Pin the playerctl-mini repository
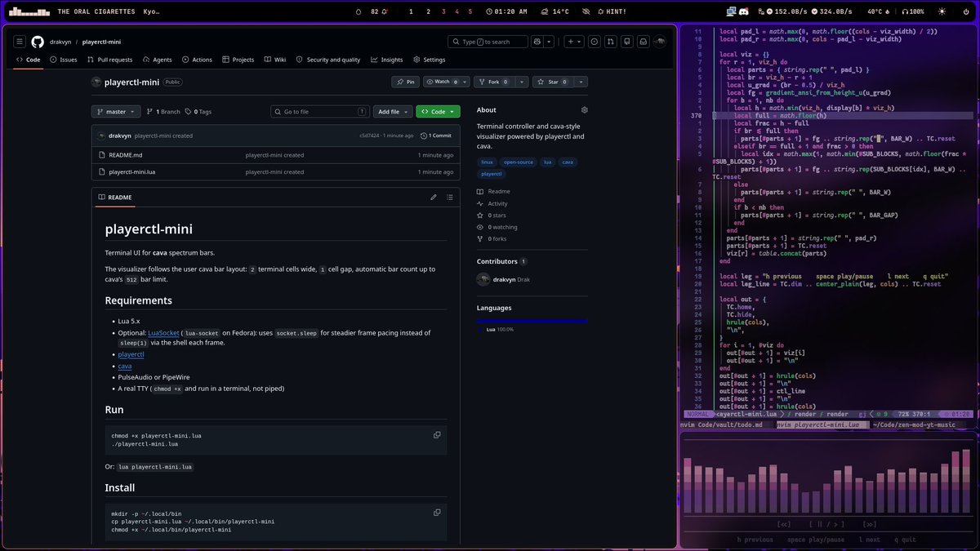This screenshot has width=980, height=551. pos(404,82)
